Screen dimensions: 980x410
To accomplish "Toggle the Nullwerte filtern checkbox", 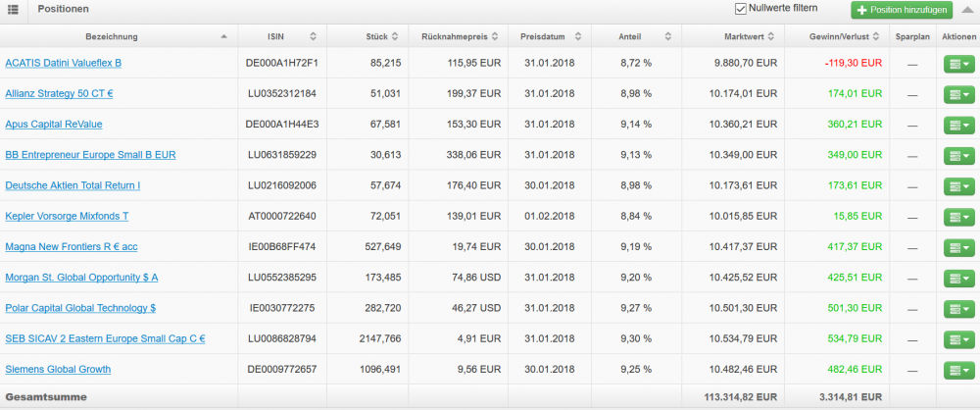I will [741, 9].
